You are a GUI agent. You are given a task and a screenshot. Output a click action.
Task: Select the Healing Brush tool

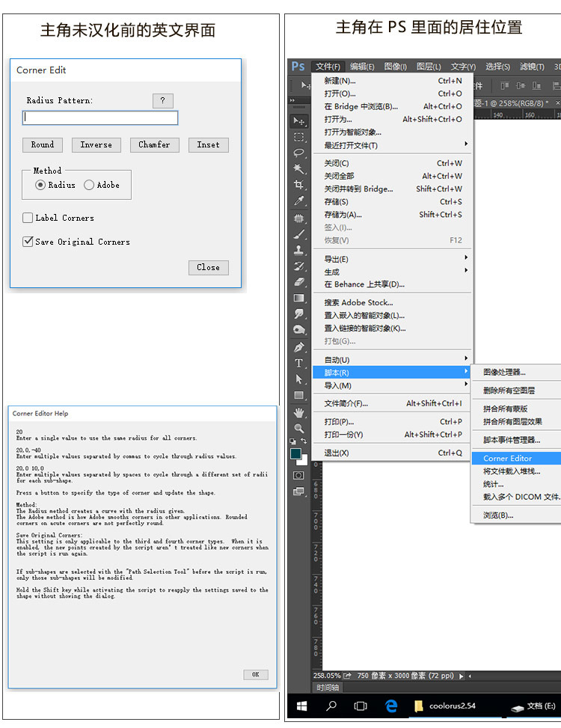tap(299, 218)
